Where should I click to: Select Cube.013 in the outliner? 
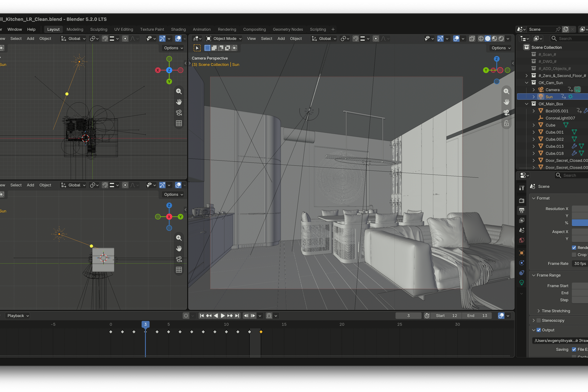tap(554, 147)
